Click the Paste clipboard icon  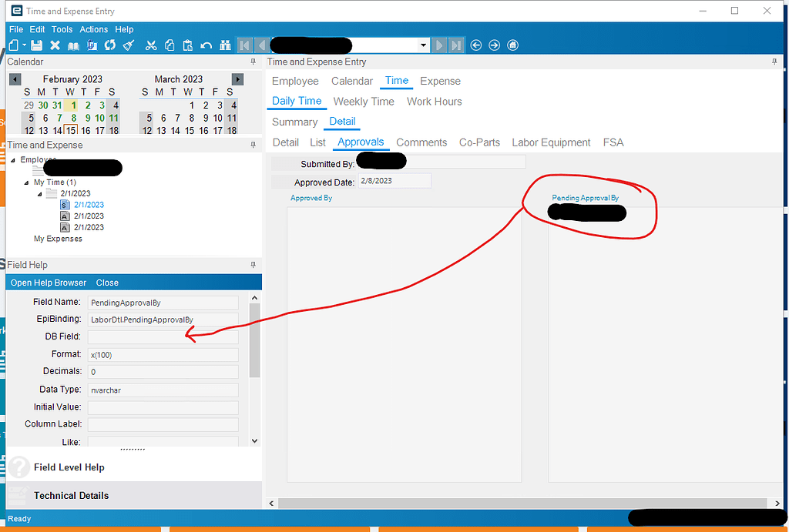[188, 45]
